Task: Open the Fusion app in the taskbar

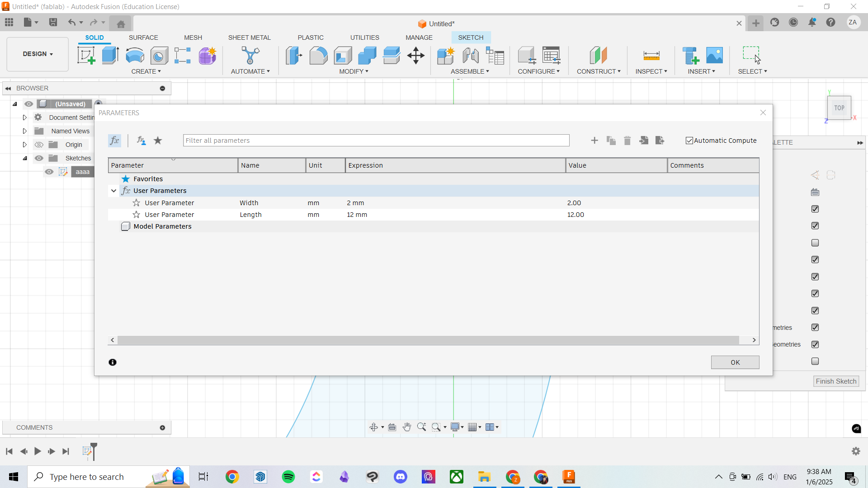Action: click(x=569, y=477)
